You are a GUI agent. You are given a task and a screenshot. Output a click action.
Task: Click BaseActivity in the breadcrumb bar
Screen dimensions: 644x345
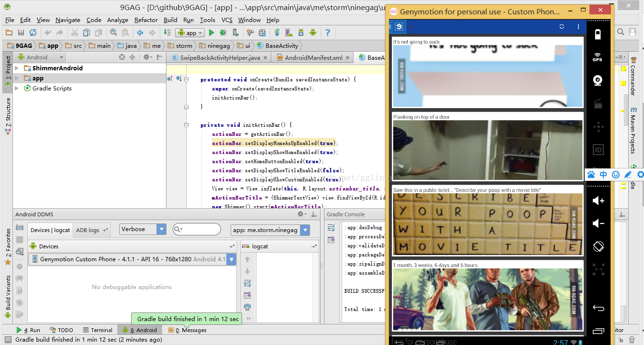(278, 46)
